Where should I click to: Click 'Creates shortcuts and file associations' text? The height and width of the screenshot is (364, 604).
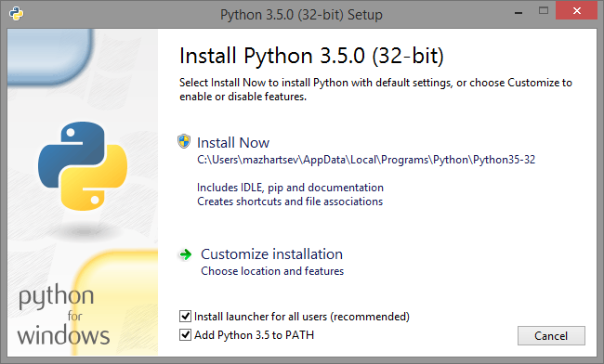[290, 201]
